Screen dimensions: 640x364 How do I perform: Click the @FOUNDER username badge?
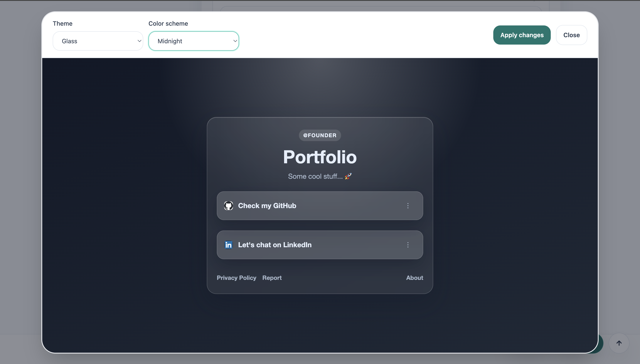pyautogui.click(x=320, y=135)
